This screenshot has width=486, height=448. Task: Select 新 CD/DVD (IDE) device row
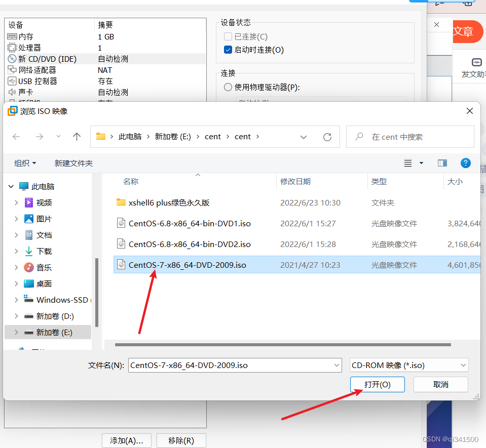105,59
